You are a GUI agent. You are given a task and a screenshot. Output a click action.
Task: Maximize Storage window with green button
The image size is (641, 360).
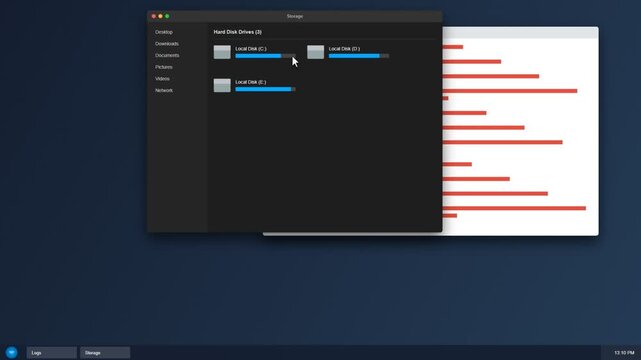167,16
